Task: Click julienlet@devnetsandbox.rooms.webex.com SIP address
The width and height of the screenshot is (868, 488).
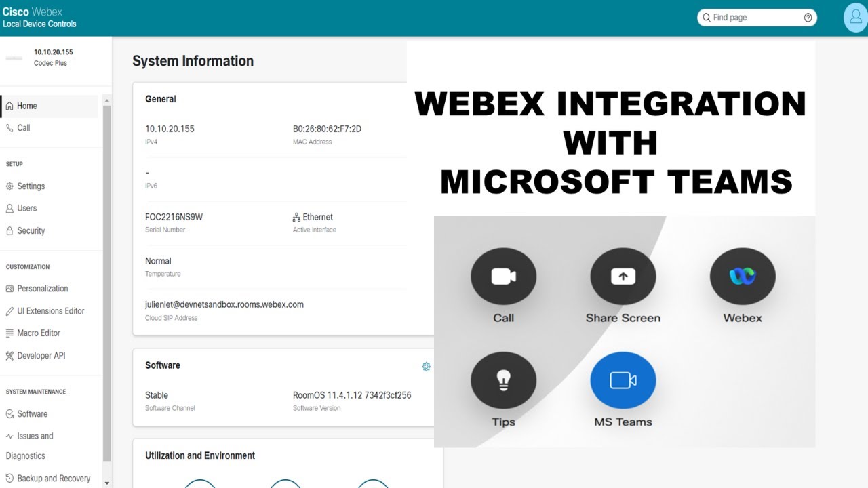Action: click(x=224, y=305)
